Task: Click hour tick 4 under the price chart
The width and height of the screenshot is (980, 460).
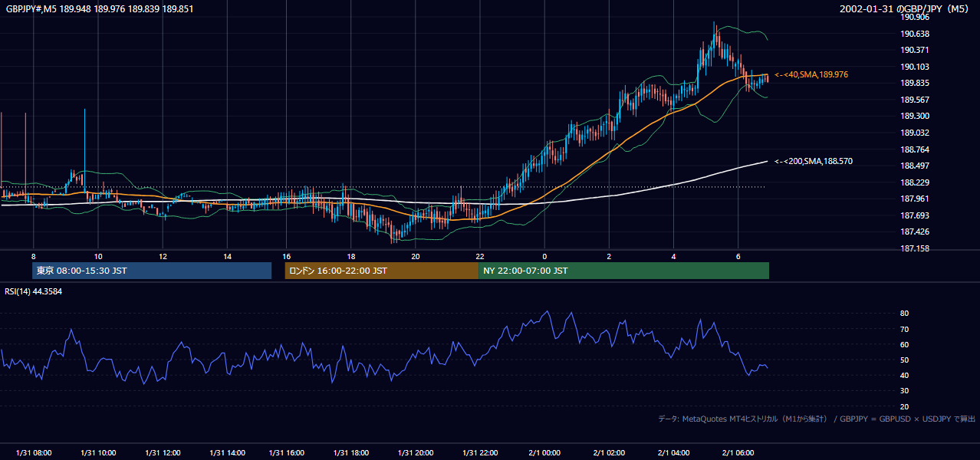Action: pyautogui.click(x=673, y=256)
